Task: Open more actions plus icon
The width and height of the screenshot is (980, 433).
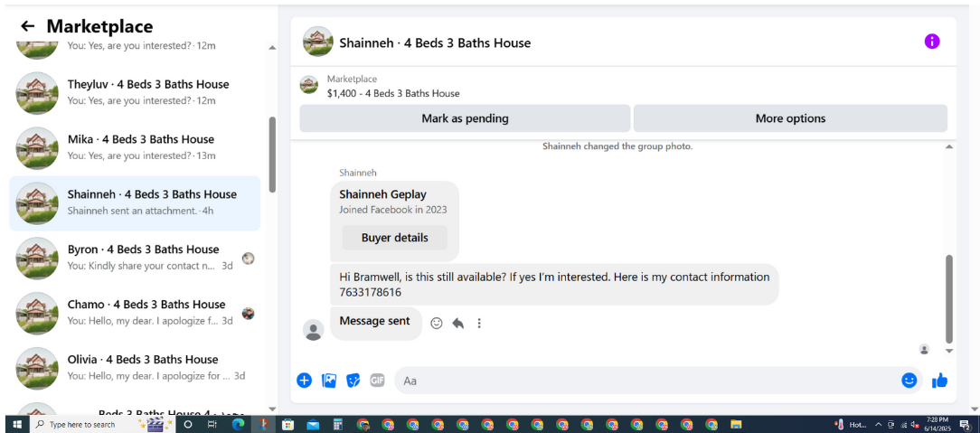Action: [305, 380]
